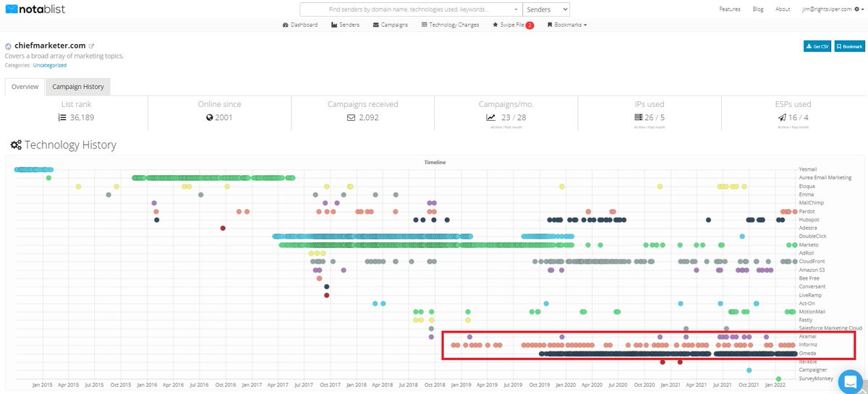Click the CloudFront axis label

click(812, 262)
